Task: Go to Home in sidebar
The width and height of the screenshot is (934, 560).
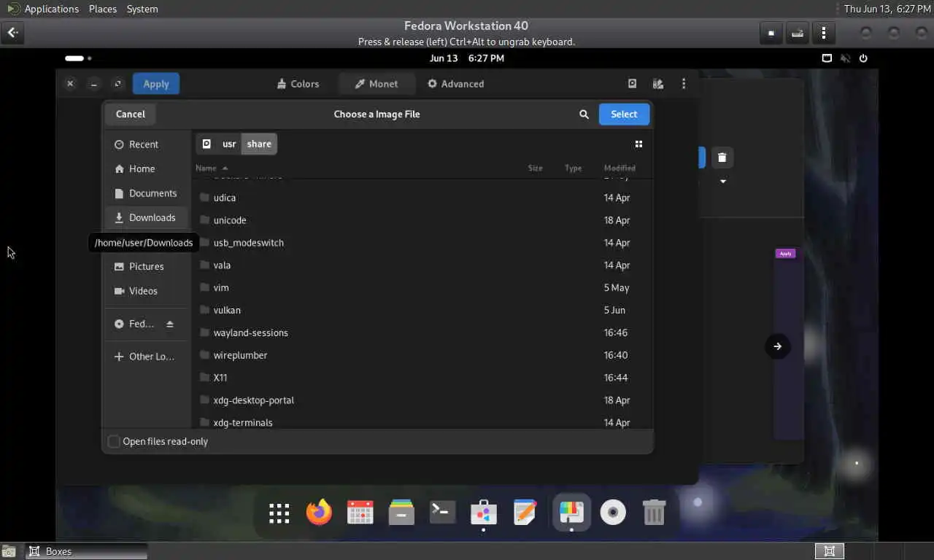Action: [146, 168]
